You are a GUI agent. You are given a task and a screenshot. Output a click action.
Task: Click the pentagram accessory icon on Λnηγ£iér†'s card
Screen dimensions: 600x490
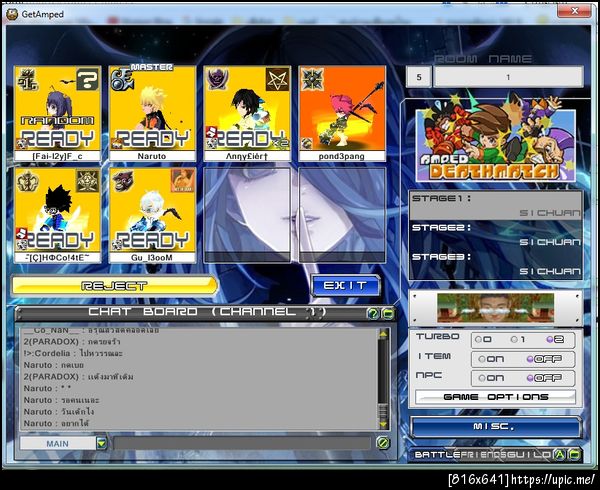pyautogui.click(x=277, y=80)
